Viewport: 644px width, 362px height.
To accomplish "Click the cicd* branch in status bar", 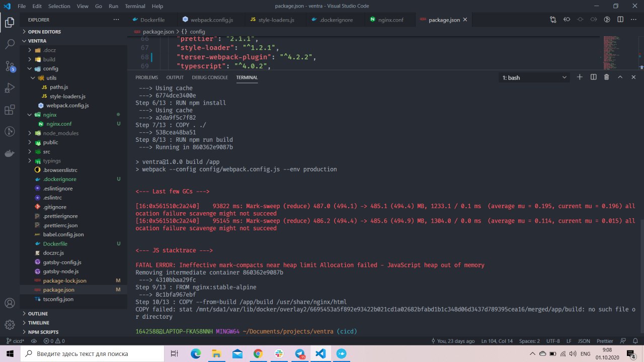I will pos(14,341).
